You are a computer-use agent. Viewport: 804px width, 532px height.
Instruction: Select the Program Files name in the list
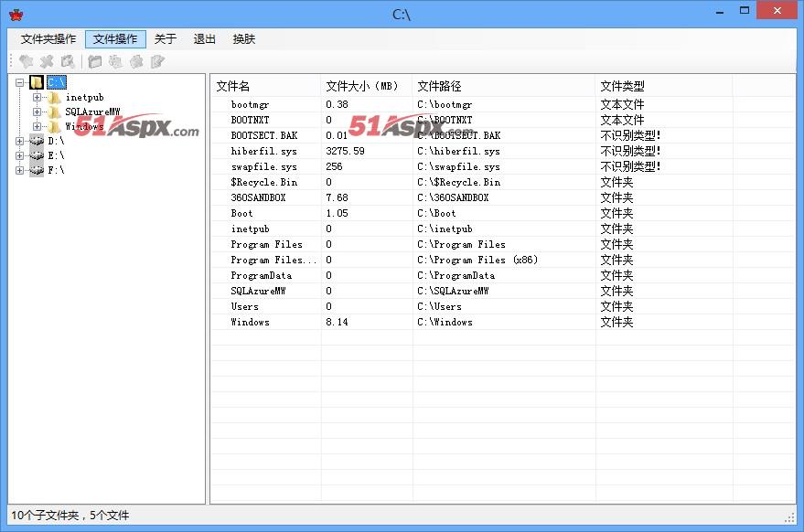tap(267, 244)
